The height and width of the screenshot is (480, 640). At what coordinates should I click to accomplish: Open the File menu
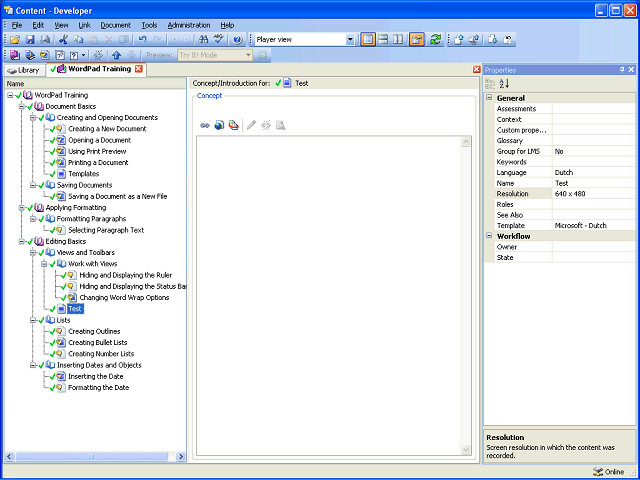[17, 25]
